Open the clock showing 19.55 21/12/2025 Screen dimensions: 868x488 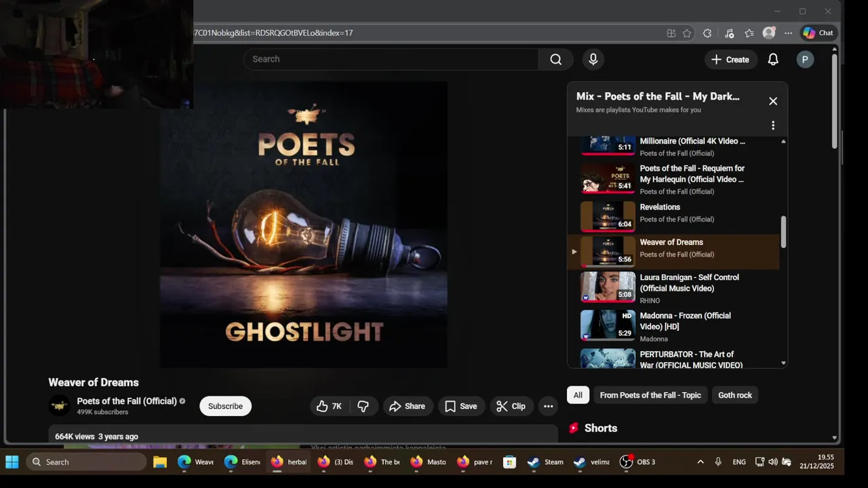pyautogui.click(x=817, y=462)
